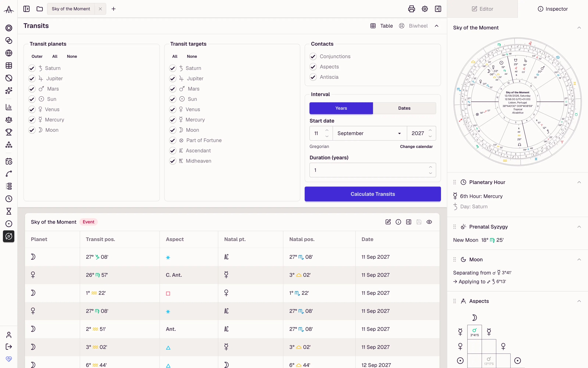Screen dimensions: 588x368
Task: Click Calculate Transits button
Action: [373, 194]
